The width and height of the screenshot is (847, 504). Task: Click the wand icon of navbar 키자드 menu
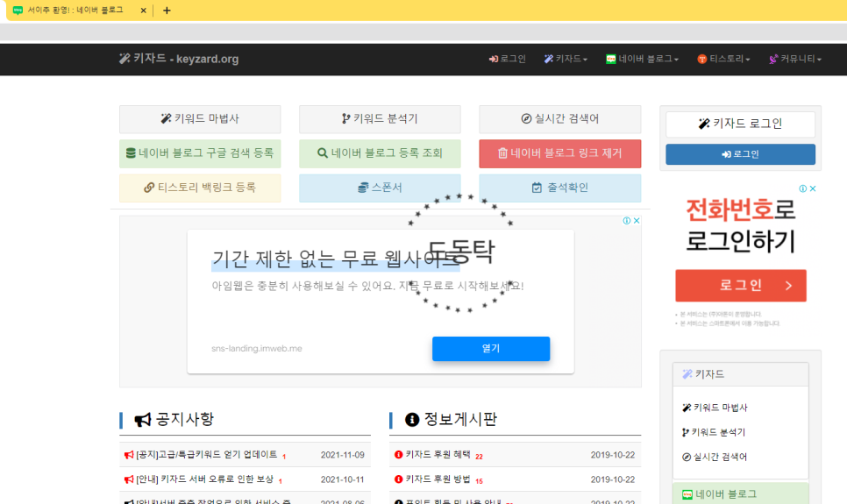pos(548,59)
